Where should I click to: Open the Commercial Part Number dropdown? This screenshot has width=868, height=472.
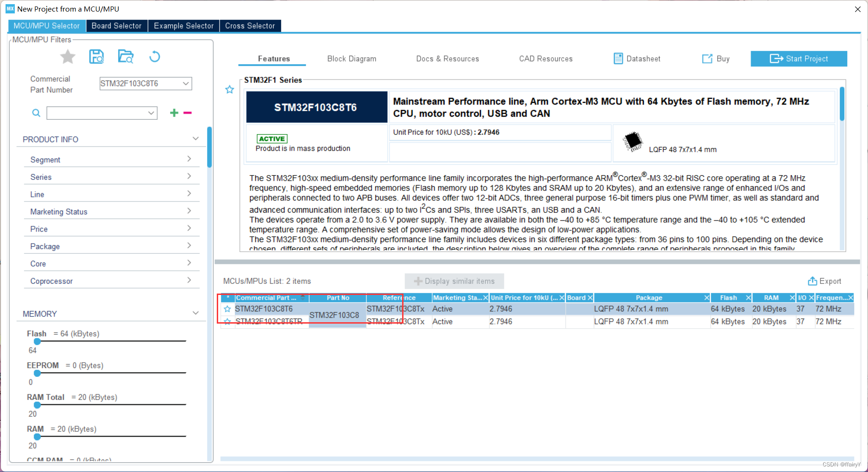tap(186, 84)
